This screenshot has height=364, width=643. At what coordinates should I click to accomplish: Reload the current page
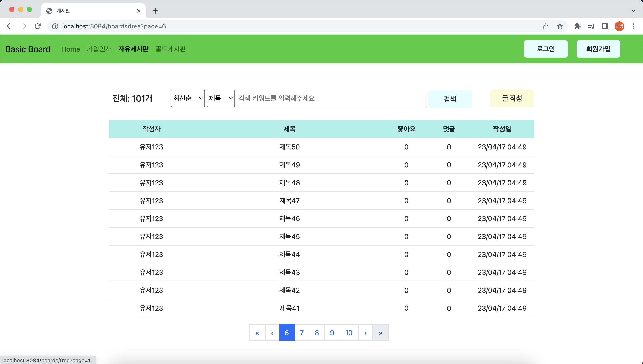point(38,26)
